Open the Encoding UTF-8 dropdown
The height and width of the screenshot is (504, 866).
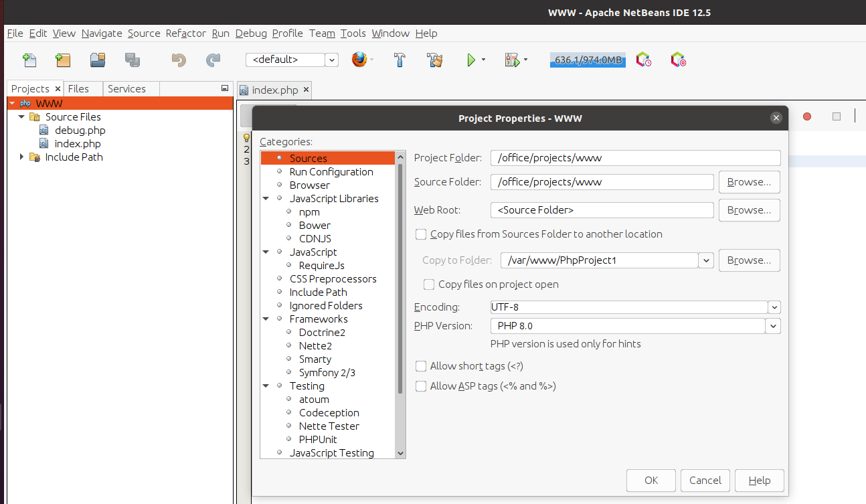point(774,307)
